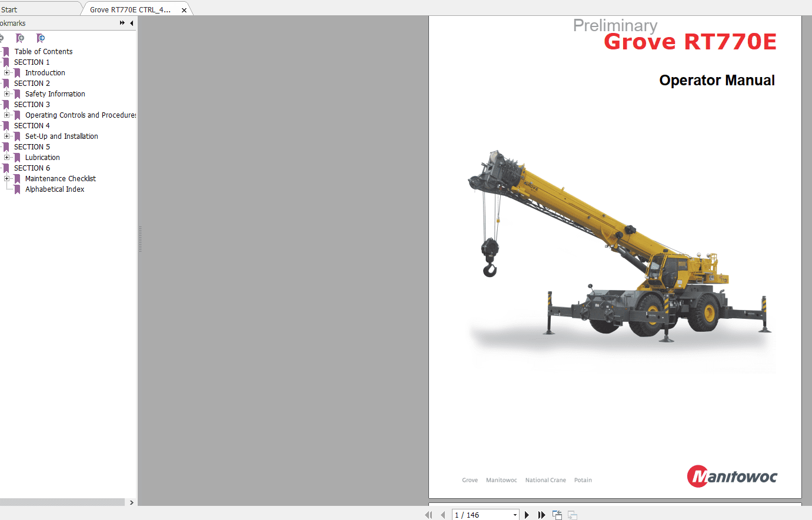Image resolution: width=812 pixels, height=520 pixels.
Task: Return to the previous view
Action: click(x=557, y=514)
